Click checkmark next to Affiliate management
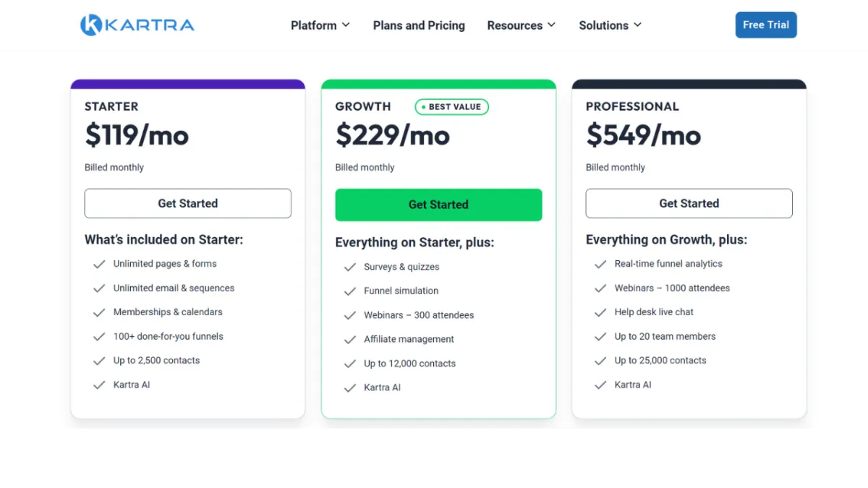868x488 pixels. pyautogui.click(x=350, y=340)
